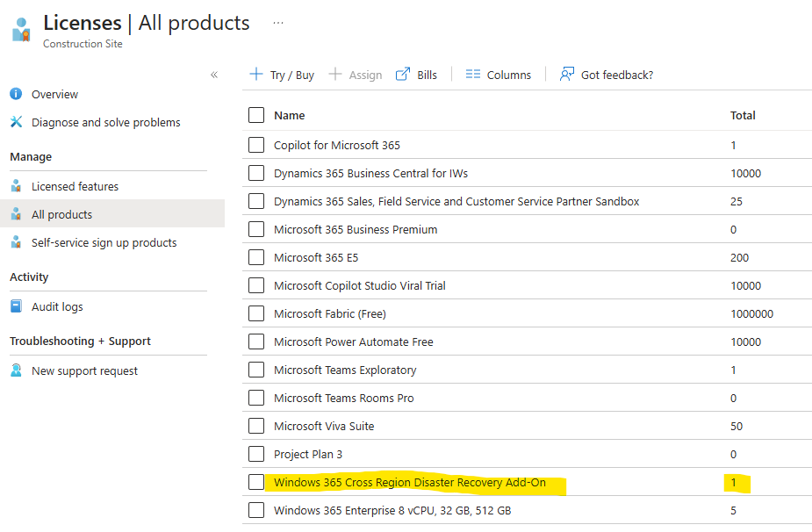Toggle the select-all checkbox beside Name
The image size is (812, 532).
[x=256, y=115]
